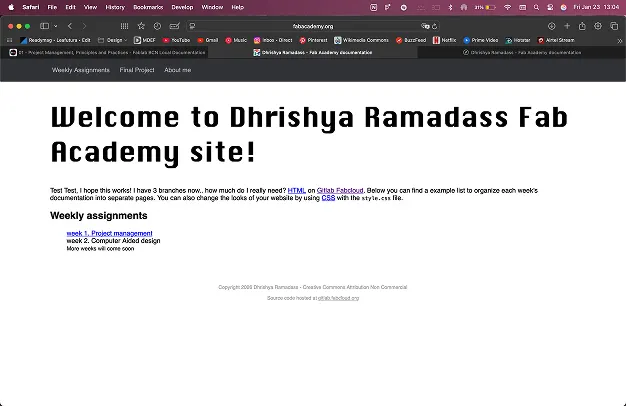This screenshot has height=406, width=626.
Task: Open the View menu
Action: tap(90, 7)
